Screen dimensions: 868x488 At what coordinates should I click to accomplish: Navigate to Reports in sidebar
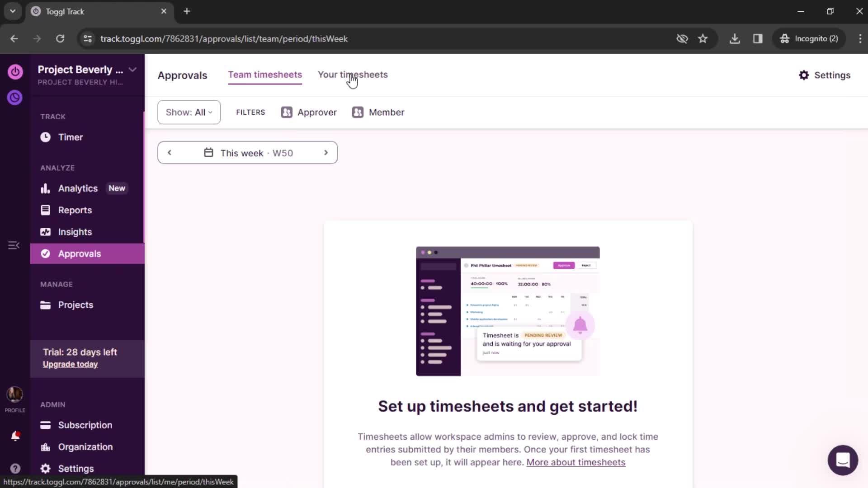(x=75, y=210)
